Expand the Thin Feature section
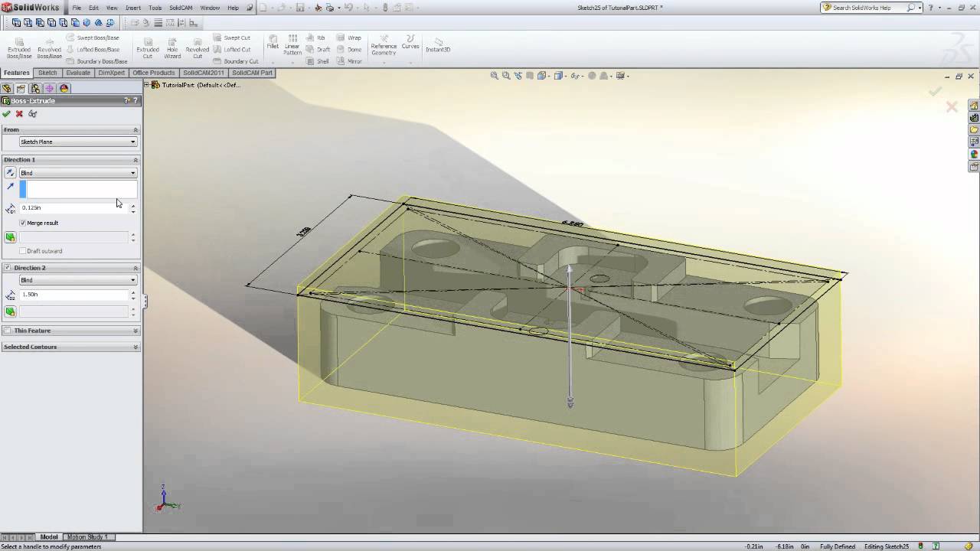The height and width of the screenshot is (551, 980). [x=136, y=331]
